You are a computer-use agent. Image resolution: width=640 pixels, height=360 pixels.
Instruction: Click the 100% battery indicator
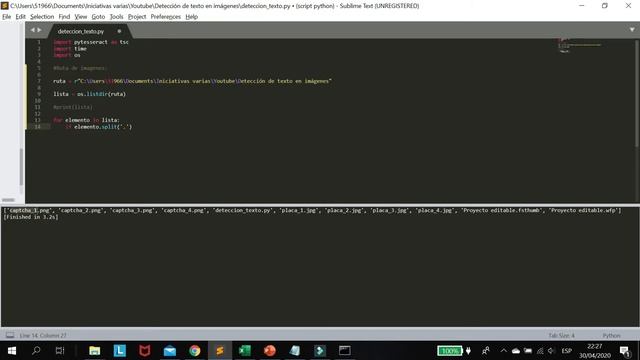click(449, 351)
